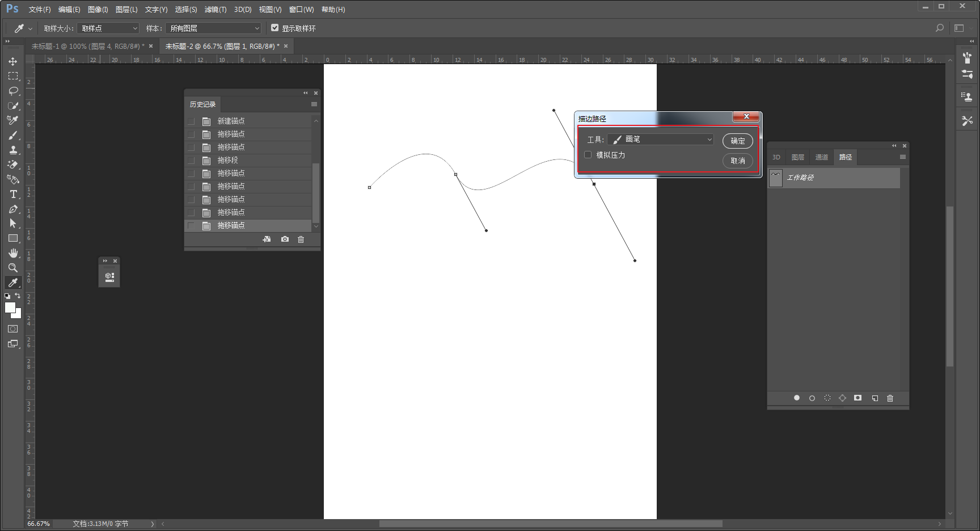The width and height of the screenshot is (980, 531).
Task: Click the foreground color swatch
Action: point(10,307)
